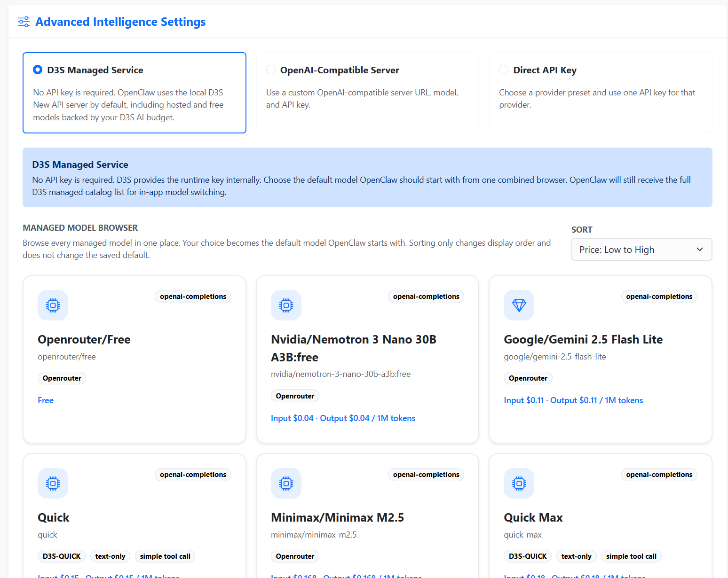Click the chip icon on the Quick card
728x578 pixels.
[53, 484]
